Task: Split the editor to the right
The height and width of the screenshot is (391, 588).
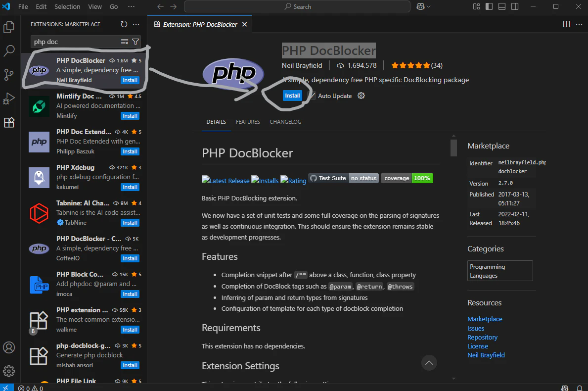Action: [x=566, y=24]
